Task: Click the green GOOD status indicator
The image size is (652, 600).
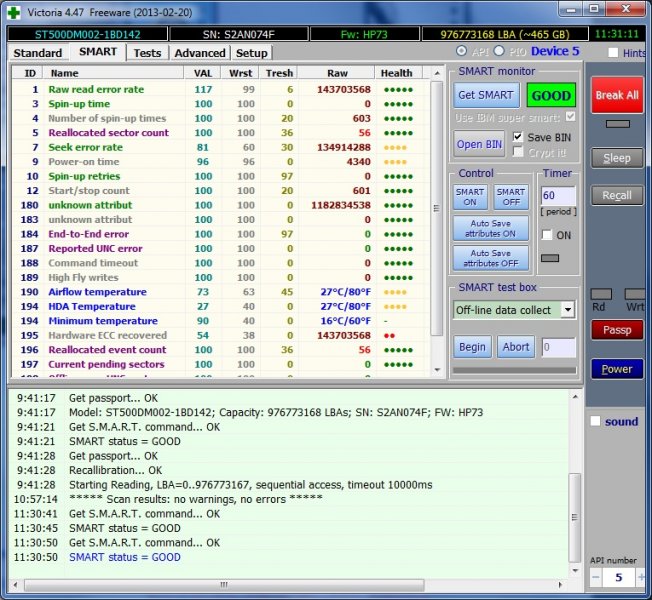Action: (x=549, y=95)
